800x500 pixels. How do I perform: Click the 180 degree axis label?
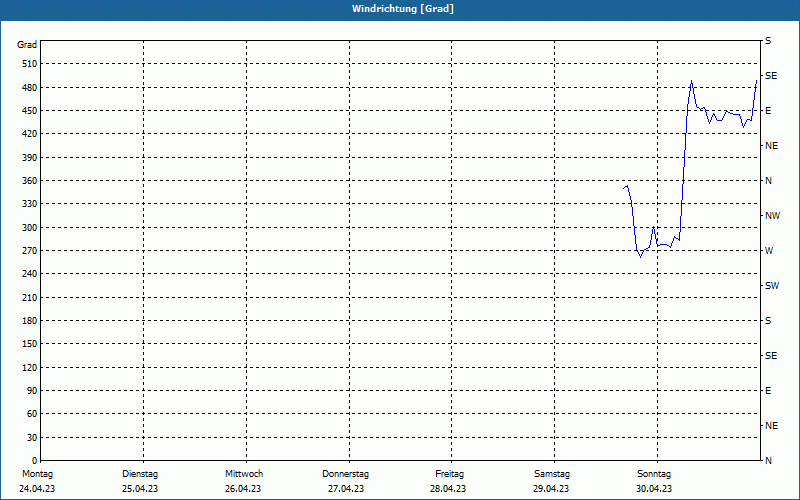[30, 320]
